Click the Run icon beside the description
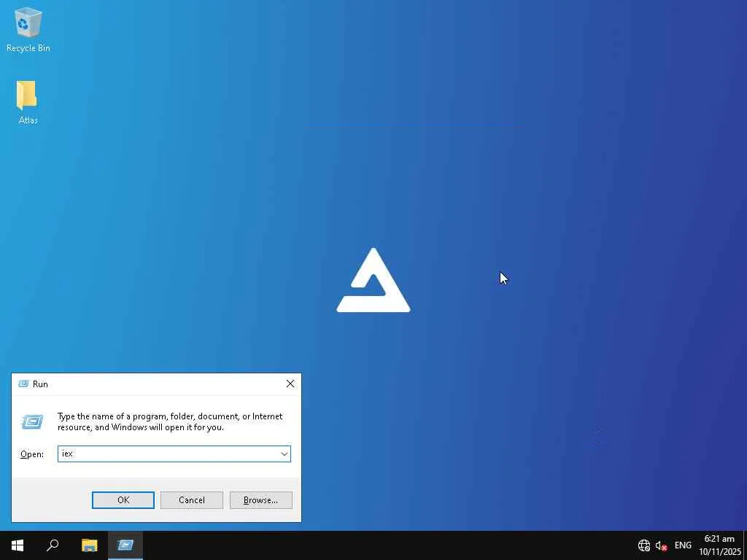This screenshot has width=747, height=560. coord(32,421)
